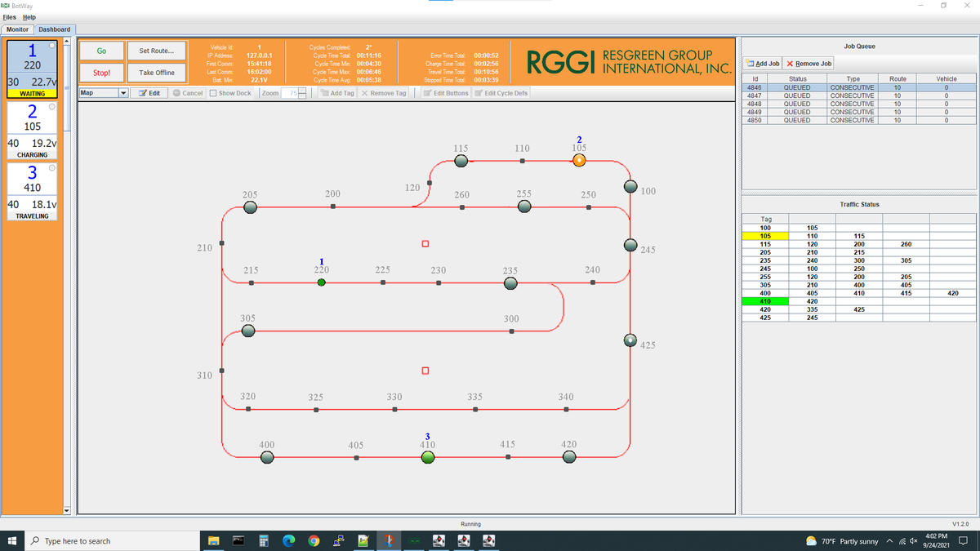Click the upper red square marker on map
Viewport: 980px width, 551px height.
pyautogui.click(x=425, y=243)
